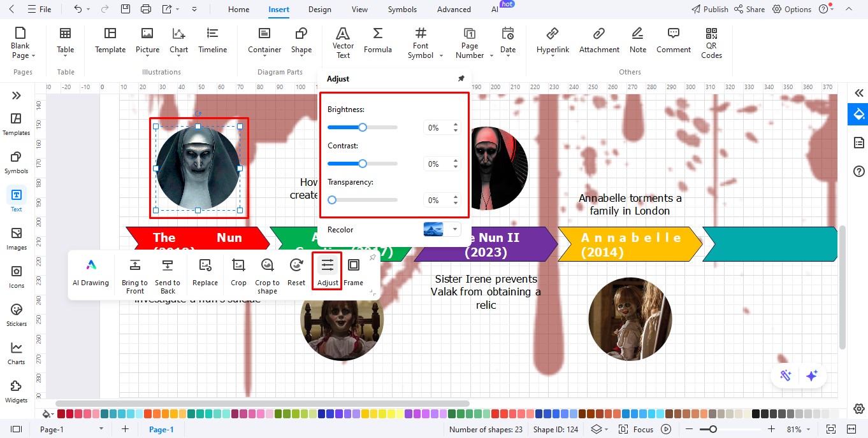The width and height of the screenshot is (868, 438).
Task: Switch to the Home tab
Action: (239, 10)
